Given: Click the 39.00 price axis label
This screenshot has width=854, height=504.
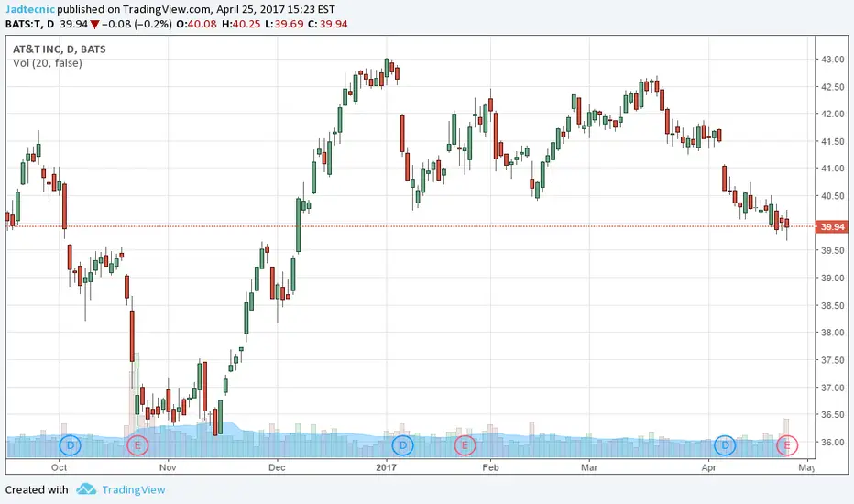Looking at the screenshot, I should (833, 278).
